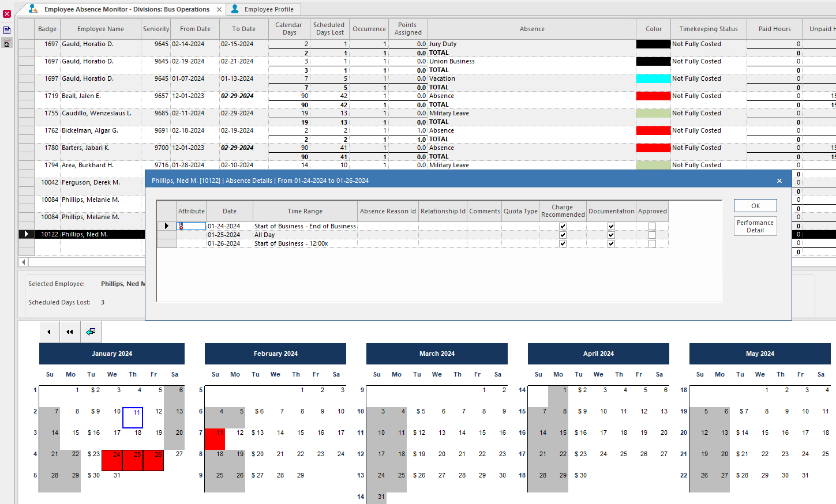Screen dimensions: 836x504
Task: Click the cyan arrow return icon above calendar
Action: pos(91,332)
